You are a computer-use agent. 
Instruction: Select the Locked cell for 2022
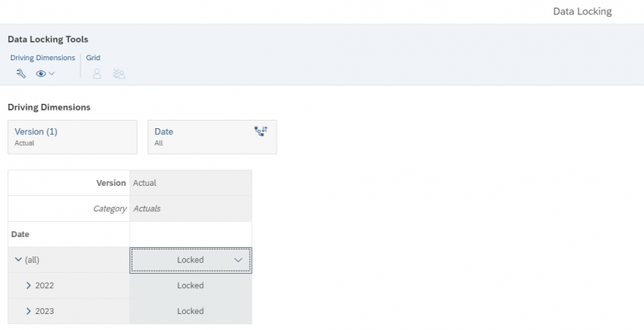pyautogui.click(x=190, y=286)
